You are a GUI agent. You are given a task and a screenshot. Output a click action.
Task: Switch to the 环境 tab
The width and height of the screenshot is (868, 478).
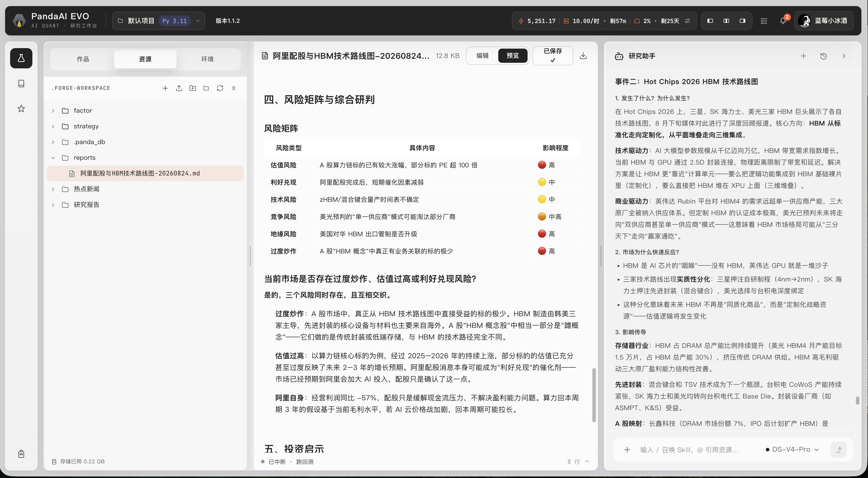208,59
